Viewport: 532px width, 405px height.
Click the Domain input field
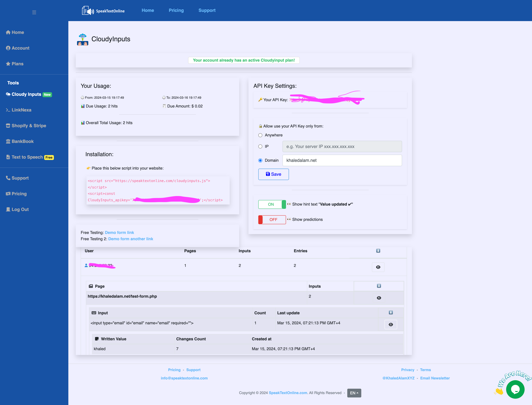[x=342, y=160]
